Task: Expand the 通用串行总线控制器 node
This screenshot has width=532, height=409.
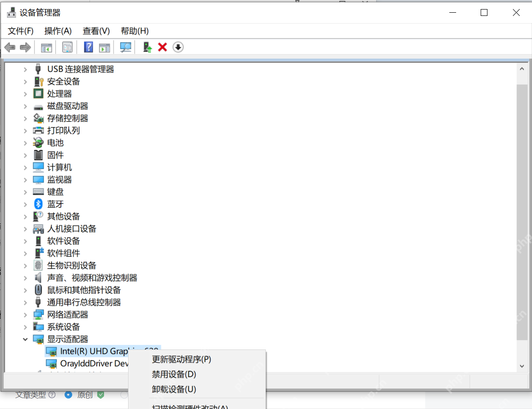Action: coord(25,302)
